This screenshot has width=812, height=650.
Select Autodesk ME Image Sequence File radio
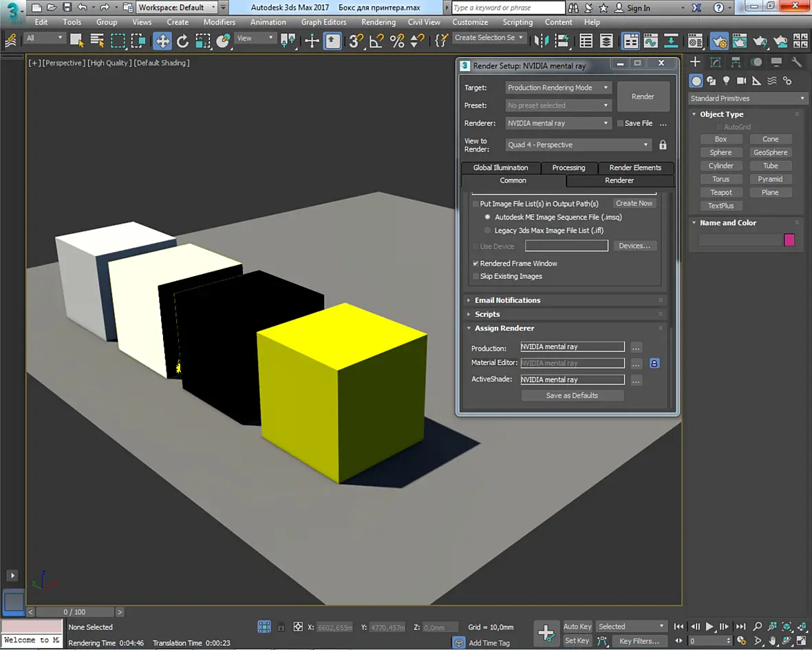[x=487, y=217]
